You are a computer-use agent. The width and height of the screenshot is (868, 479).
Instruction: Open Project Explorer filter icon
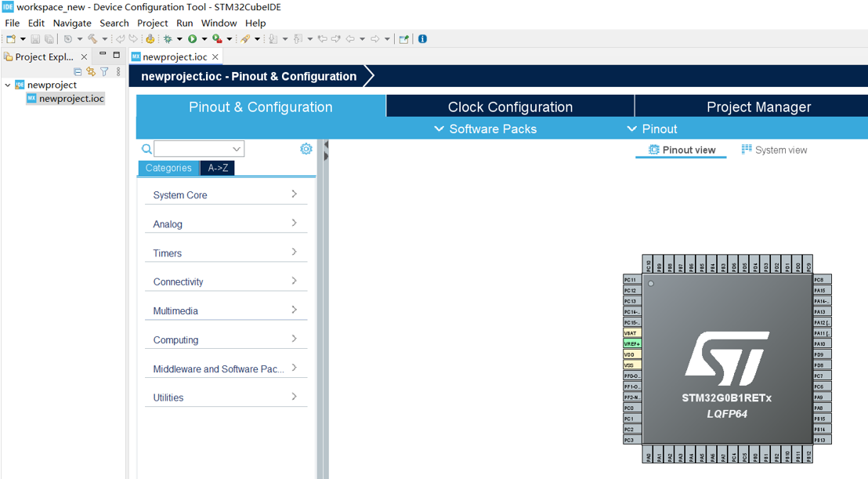point(104,71)
